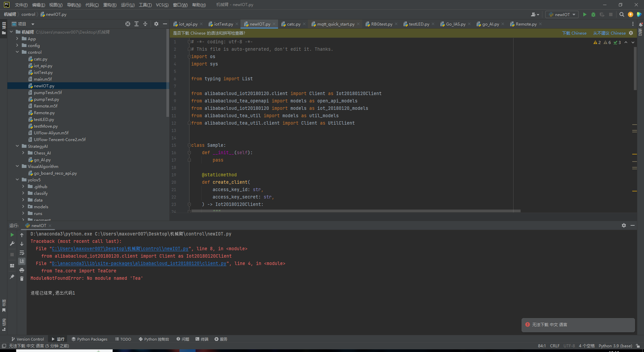The height and width of the screenshot is (352, 644).
Task: Open the newIOT.py path link in traceback
Action: (x=120, y=249)
